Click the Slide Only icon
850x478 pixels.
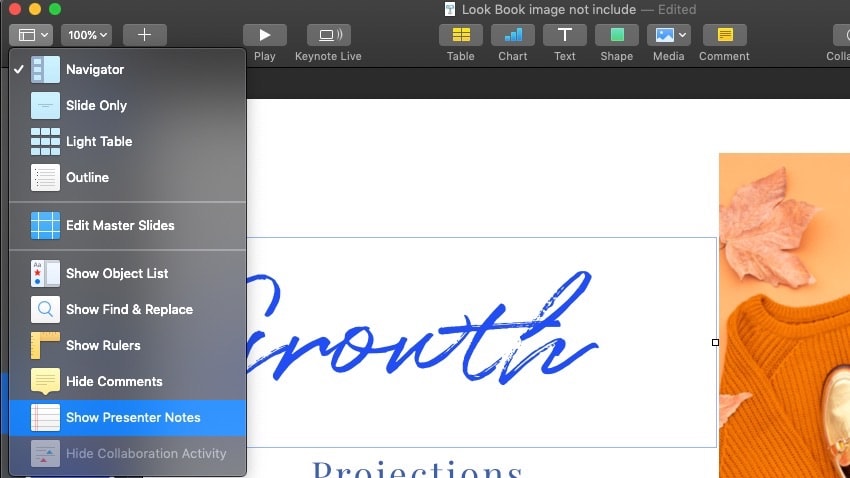point(45,105)
